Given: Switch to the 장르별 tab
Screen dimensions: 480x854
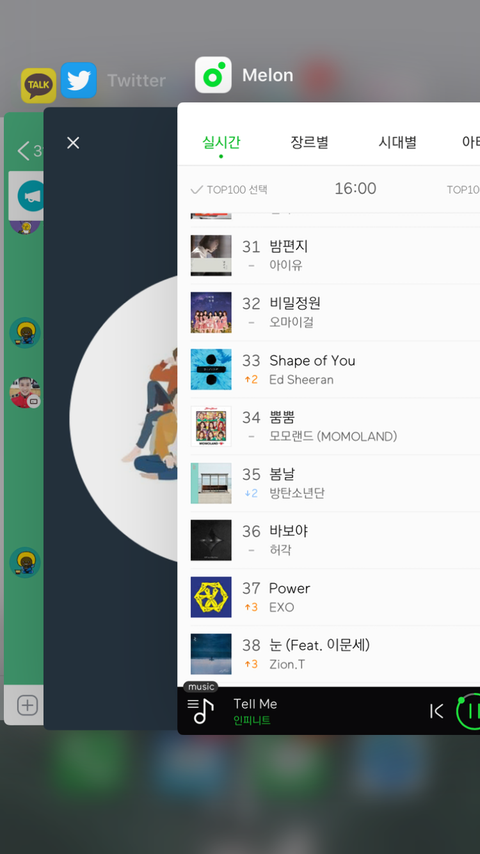Looking at the screenshot, I should (x=309, y=143).
